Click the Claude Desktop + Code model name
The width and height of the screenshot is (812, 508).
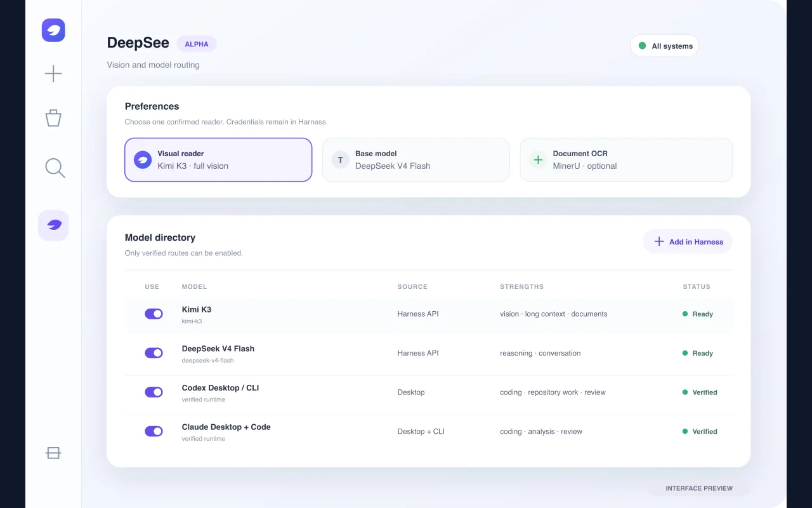click(226, 427)
